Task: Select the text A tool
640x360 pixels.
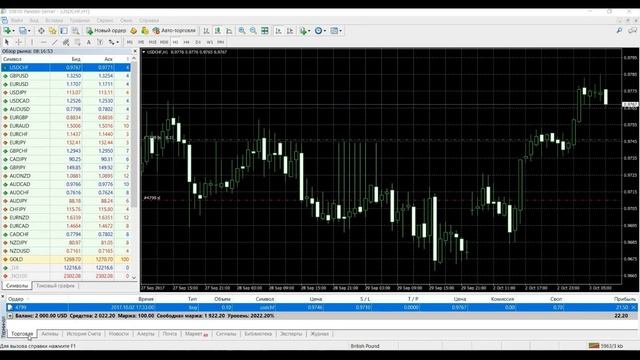Action: click(89, 42)
